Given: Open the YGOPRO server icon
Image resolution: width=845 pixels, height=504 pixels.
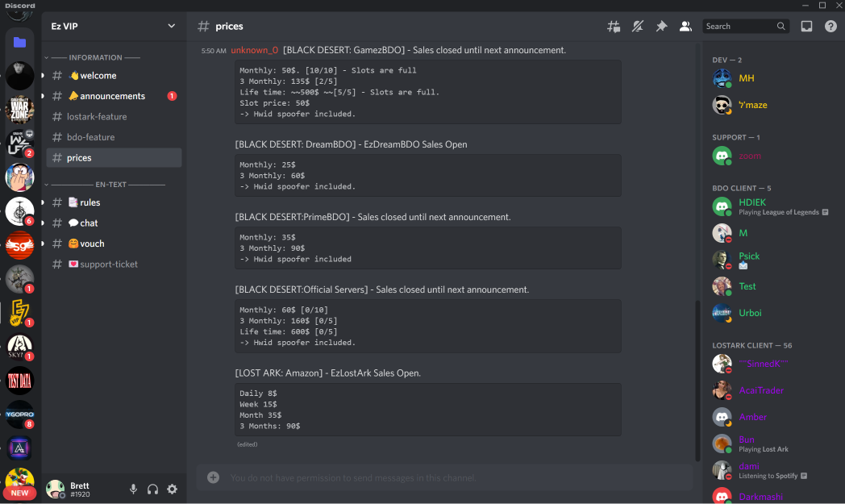Looking at the screenshot, I should (x=20, y=414).
